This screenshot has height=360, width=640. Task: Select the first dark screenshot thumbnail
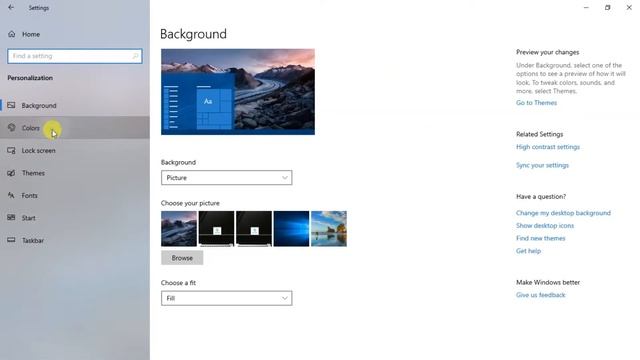[216, 229]
